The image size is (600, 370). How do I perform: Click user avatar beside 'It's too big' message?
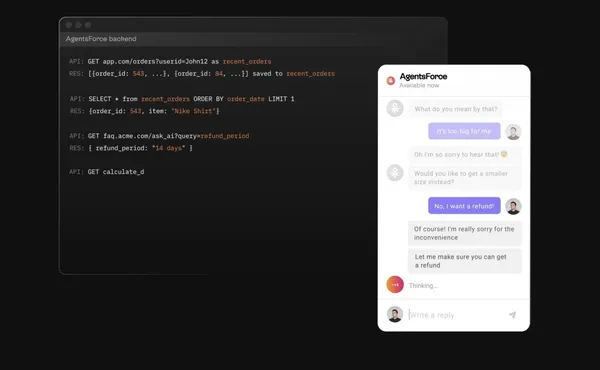click(x=513, y=132)
